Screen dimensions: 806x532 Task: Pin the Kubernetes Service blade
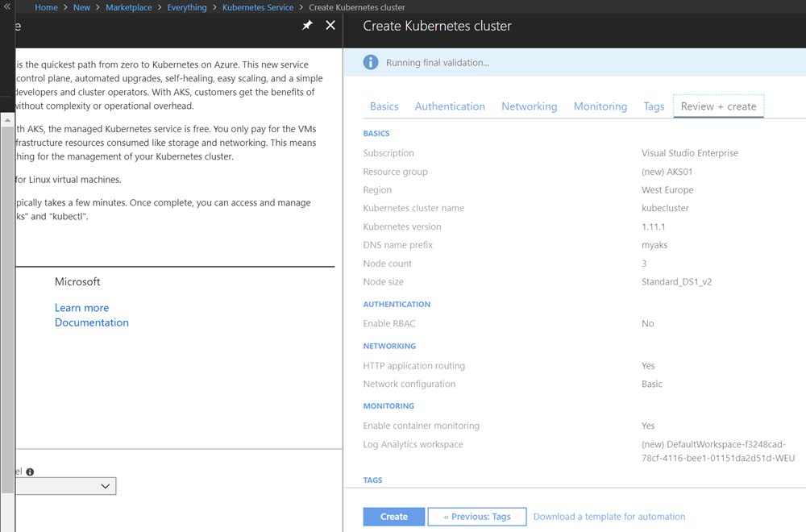coord(307,26)
